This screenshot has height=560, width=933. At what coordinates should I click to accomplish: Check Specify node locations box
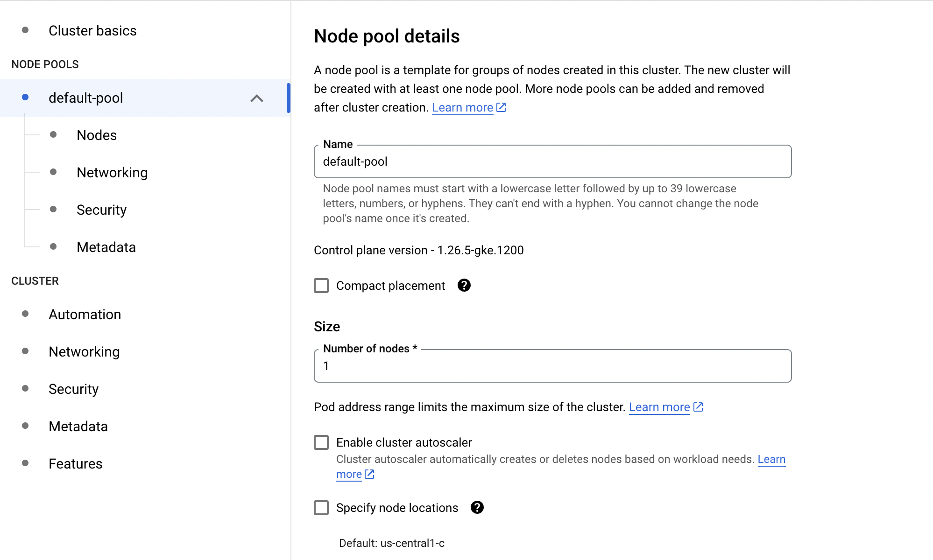[321, 508]
